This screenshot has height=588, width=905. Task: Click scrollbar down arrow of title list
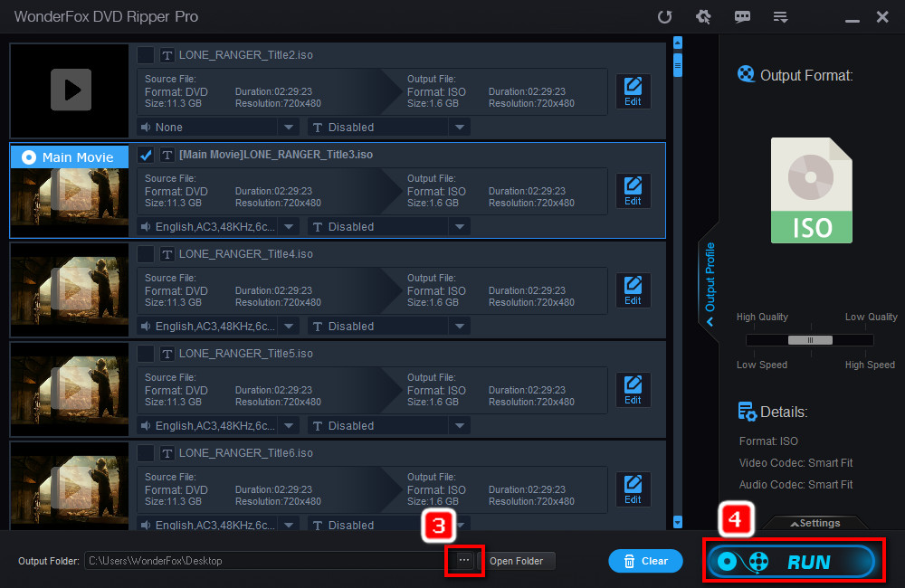coord(678,522)
